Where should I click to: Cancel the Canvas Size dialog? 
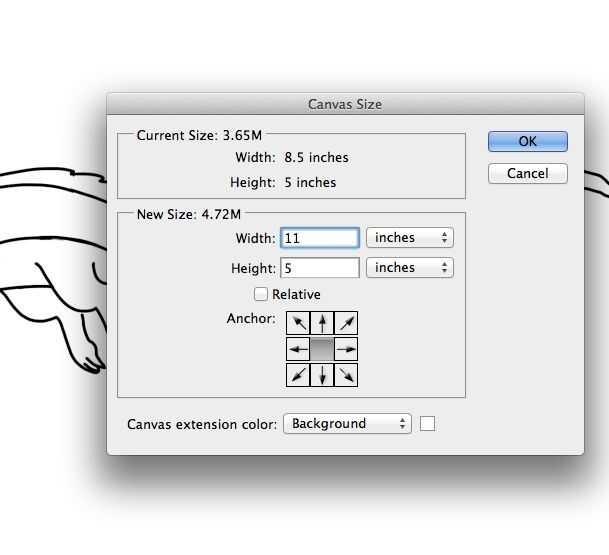click(527, 173)
